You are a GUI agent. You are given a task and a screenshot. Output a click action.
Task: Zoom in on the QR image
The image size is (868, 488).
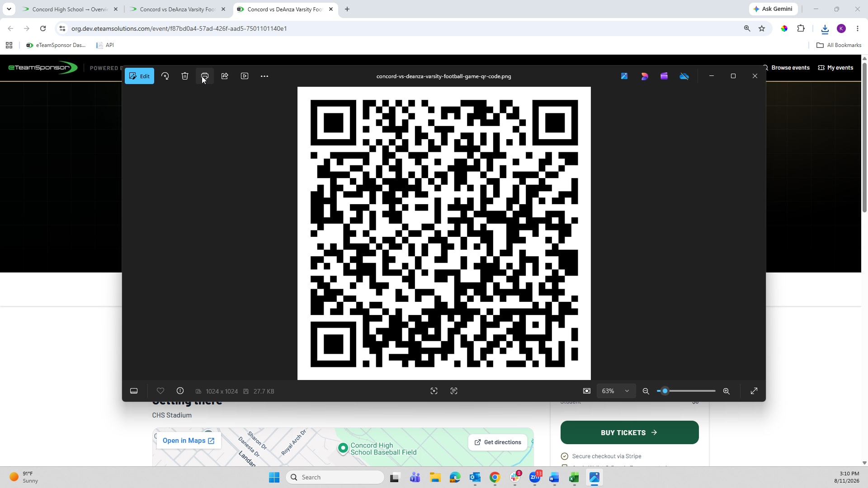coord(726,391)
